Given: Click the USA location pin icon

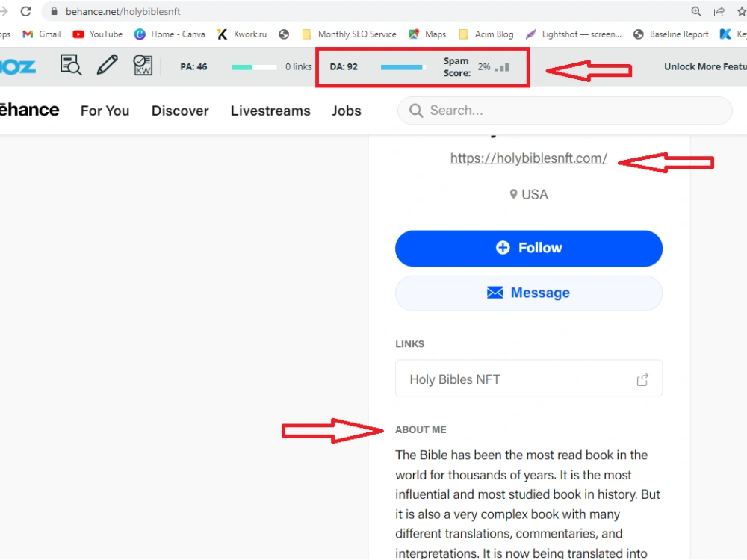Looking at the screenshot, I should point(514,194).
